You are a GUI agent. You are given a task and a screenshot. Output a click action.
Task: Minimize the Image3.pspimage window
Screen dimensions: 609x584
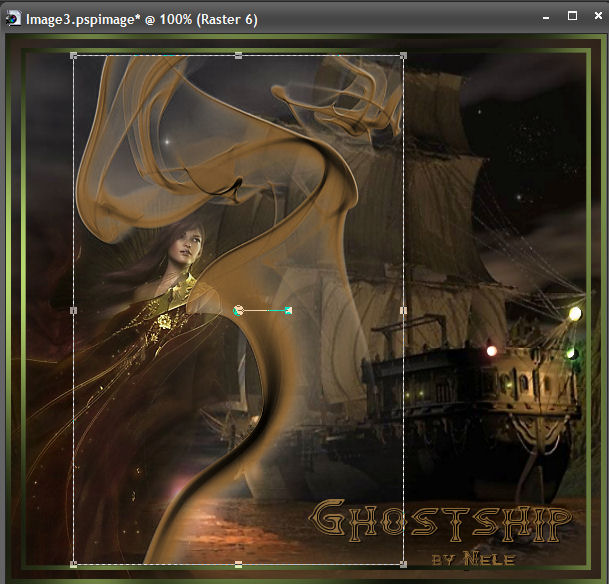click(x=544, y=17)
